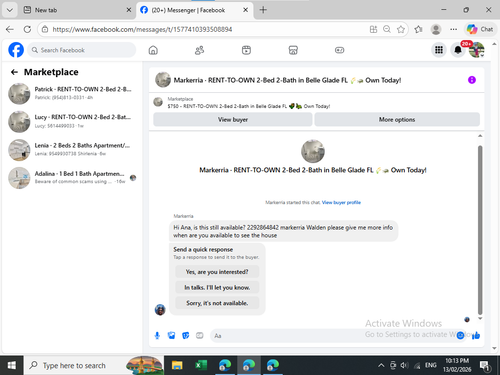Open tab actions dropdown chevron
Image resolution: width=500 pixels, height=375 pixels.
click(x=10, y=10)
